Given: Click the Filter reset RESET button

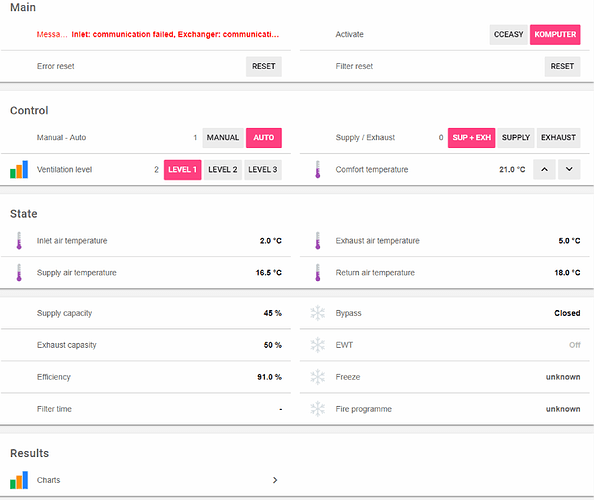Looking at the screenshot, I should (562, 66).
